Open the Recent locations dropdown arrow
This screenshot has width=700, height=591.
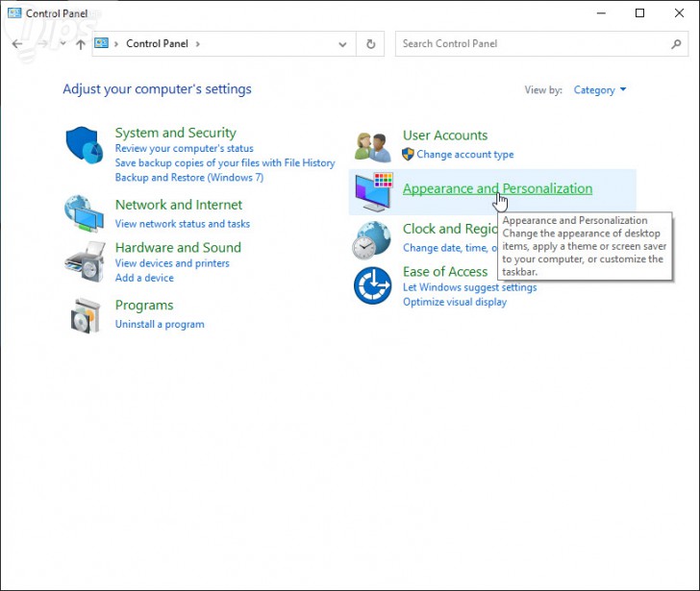pyautogui.click(x=62, y=43)
